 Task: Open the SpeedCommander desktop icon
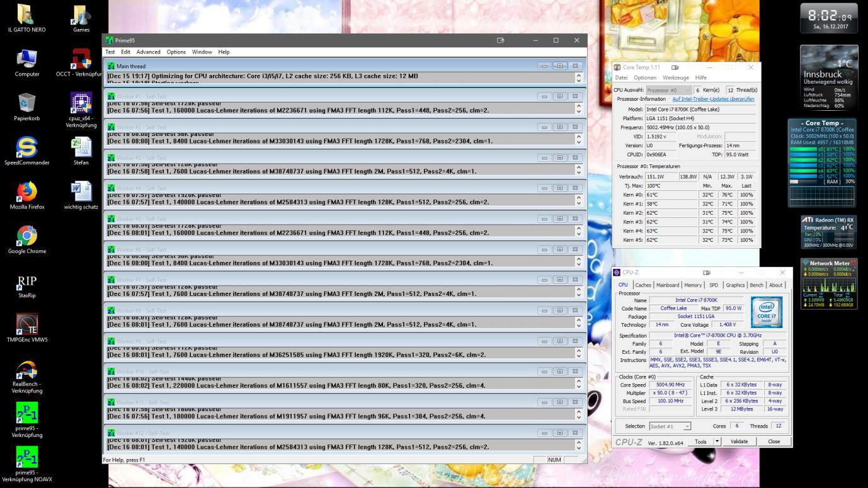26,147
